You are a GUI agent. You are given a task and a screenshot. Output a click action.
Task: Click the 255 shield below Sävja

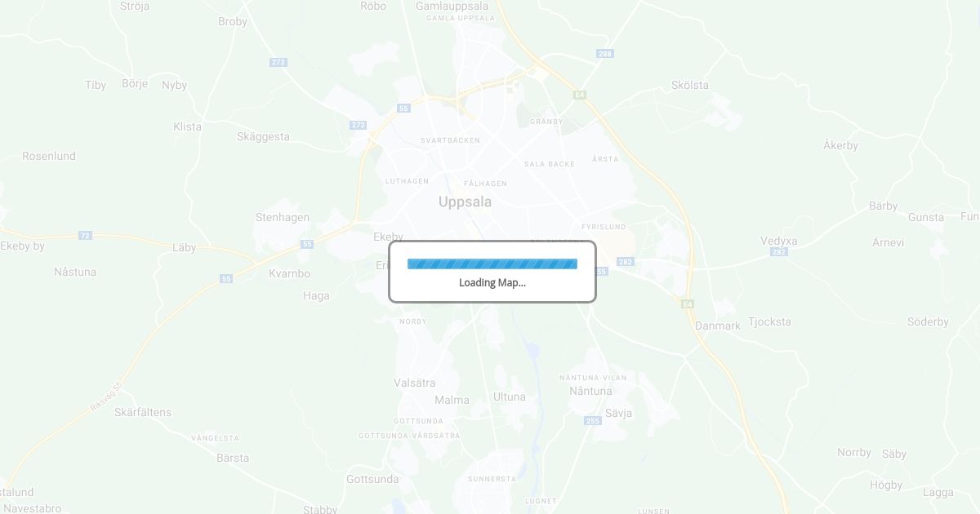coord(593,421)
